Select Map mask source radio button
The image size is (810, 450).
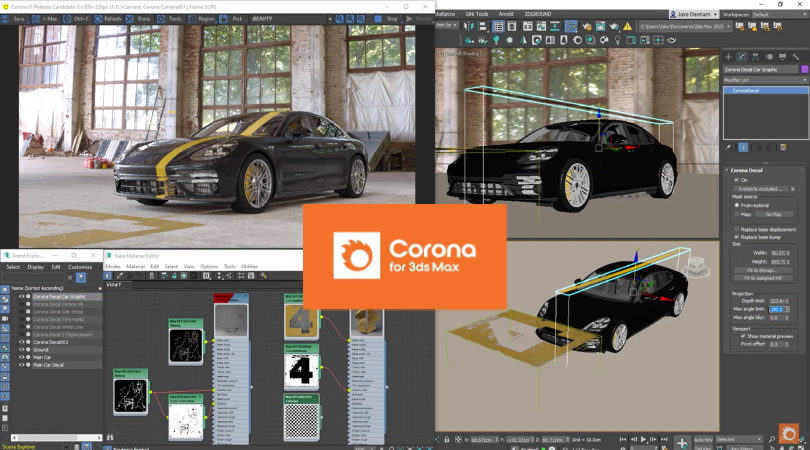(x=737, y=214)
